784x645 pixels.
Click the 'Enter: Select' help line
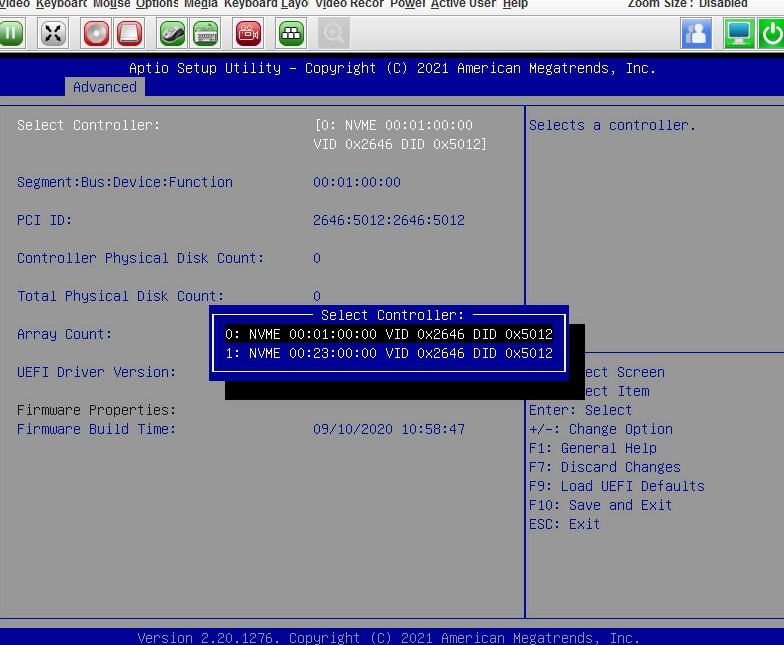[x=580, y=410]
